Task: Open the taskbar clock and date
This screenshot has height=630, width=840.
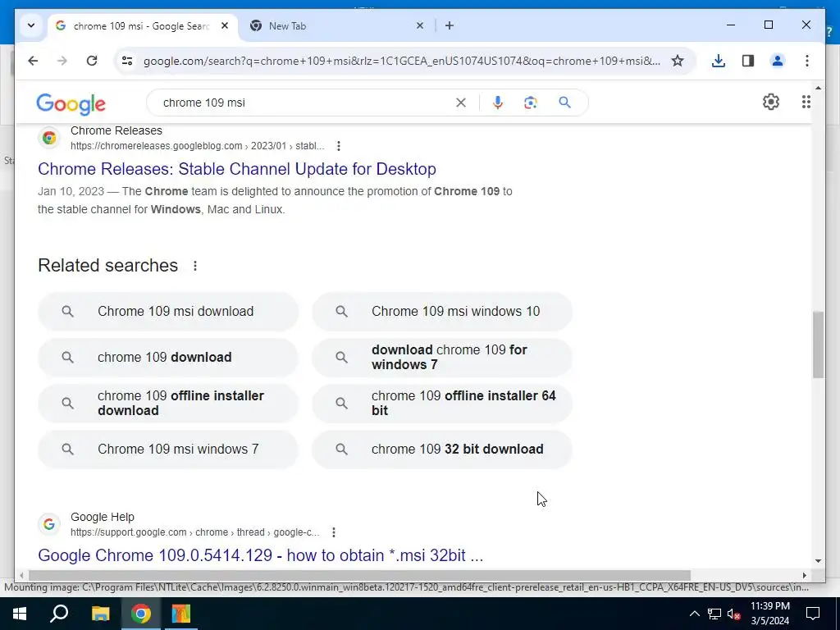Action: coord(769,614)
